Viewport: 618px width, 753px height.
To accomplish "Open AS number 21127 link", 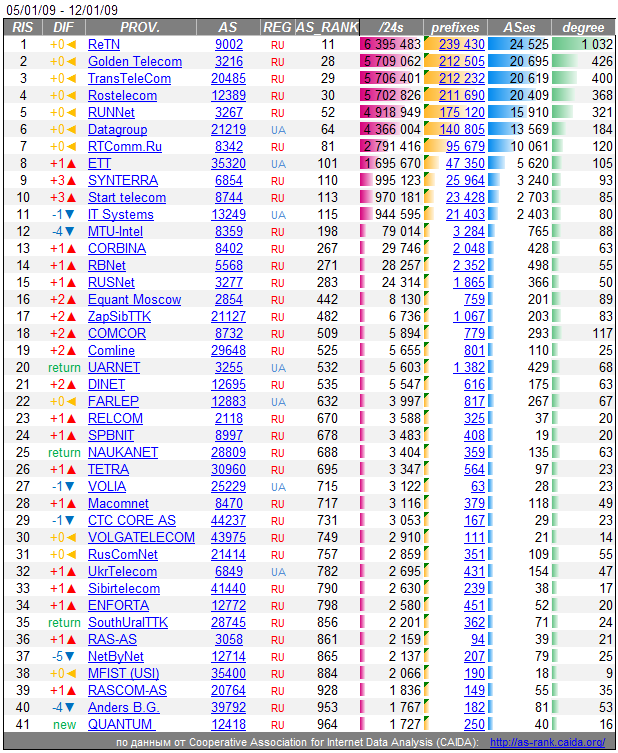I will (229, 316).
